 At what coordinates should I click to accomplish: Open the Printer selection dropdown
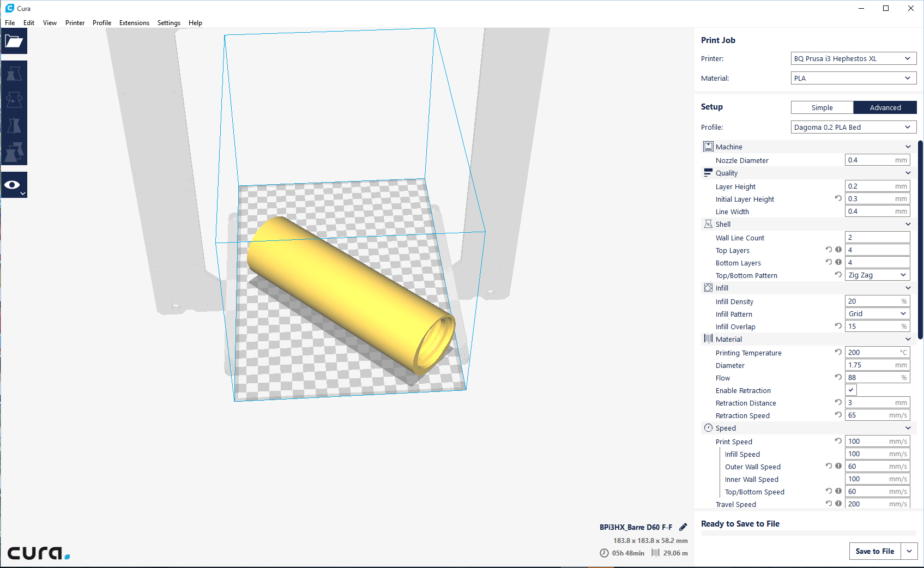(854, 59)
